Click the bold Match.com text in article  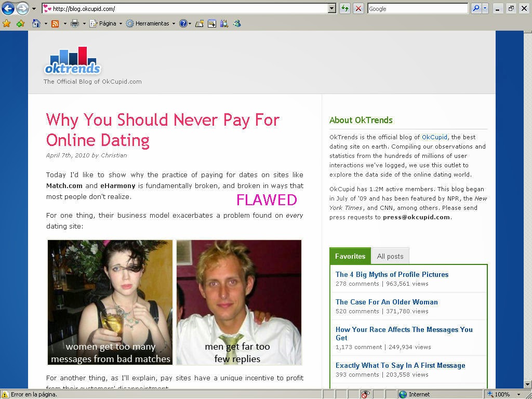[x=64, y=185]
